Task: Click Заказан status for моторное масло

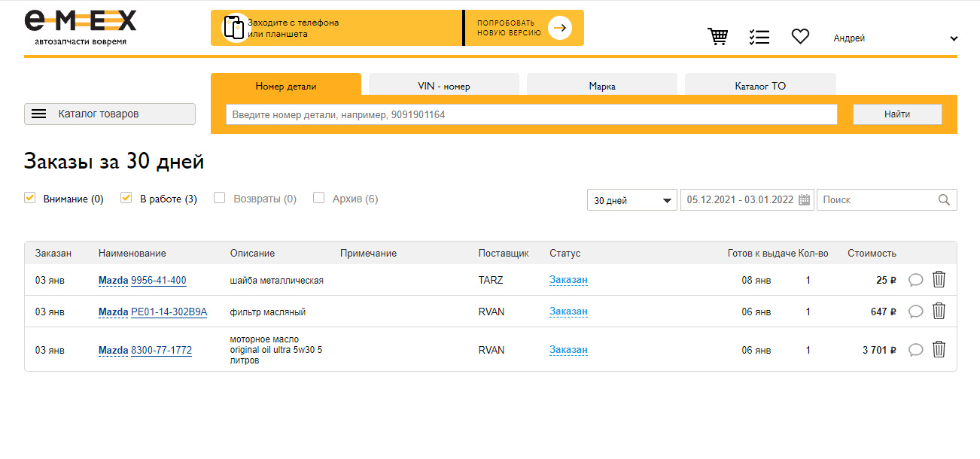Action: [568, 350]
